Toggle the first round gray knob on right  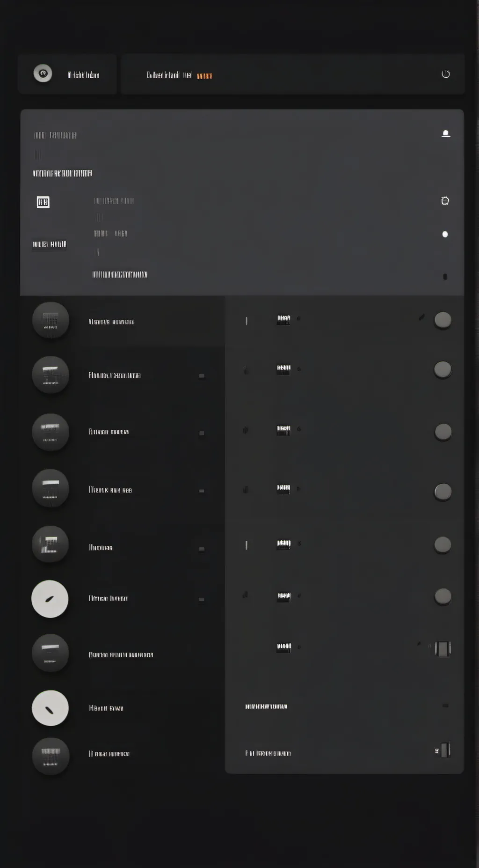tap(443, 320)
